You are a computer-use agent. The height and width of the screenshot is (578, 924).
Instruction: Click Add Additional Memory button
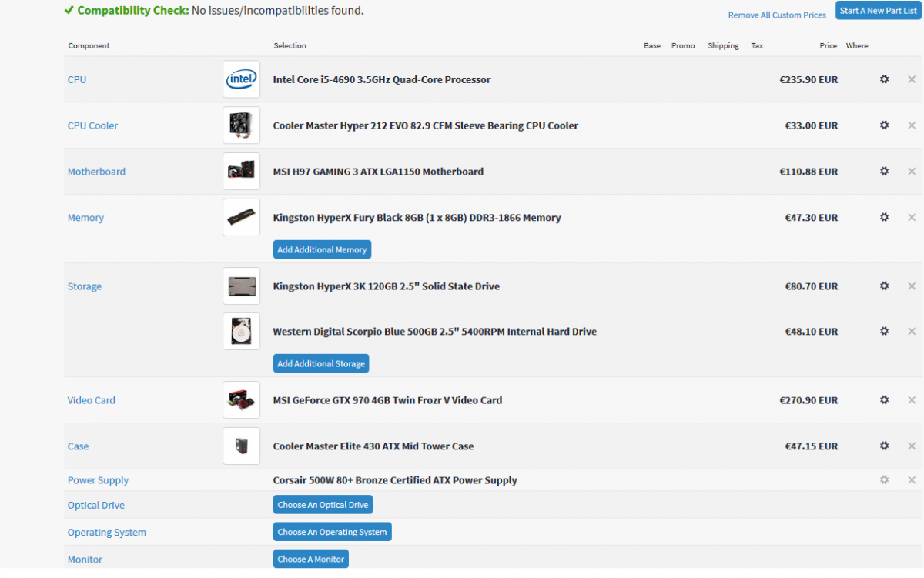322,249
